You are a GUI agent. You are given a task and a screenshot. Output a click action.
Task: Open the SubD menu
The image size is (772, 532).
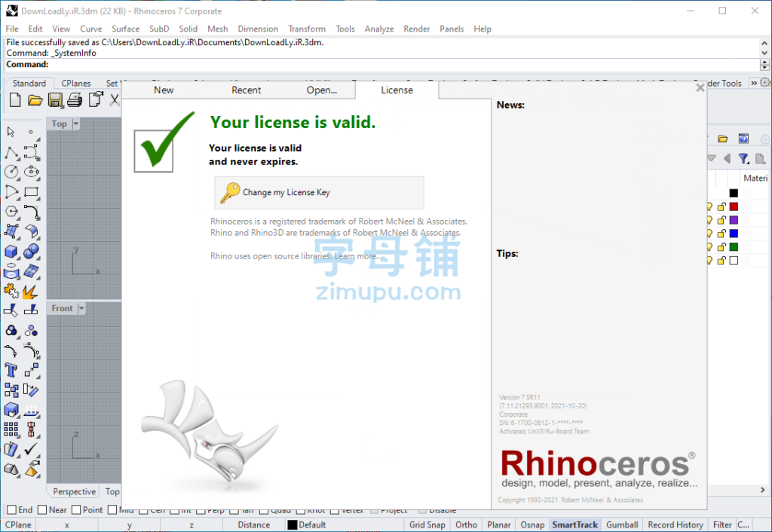coord(159,29)
